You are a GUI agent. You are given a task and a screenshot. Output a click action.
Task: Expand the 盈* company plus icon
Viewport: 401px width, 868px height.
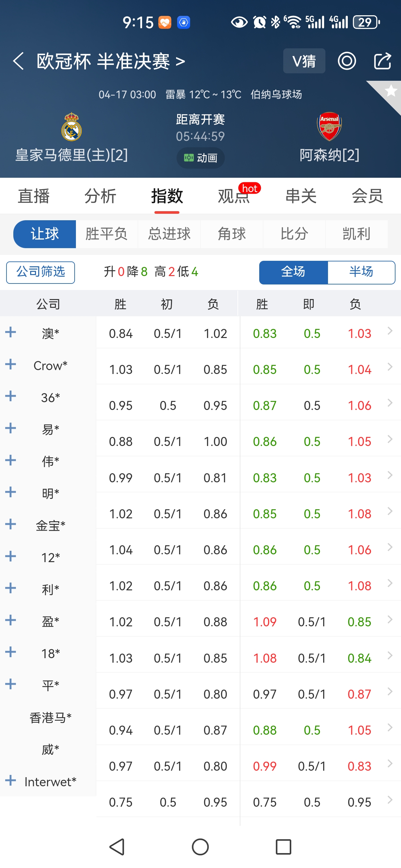(11, 620)
